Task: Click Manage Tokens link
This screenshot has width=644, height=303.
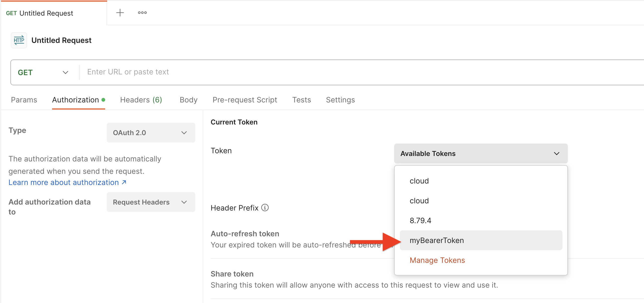Action: pyautogui.click(x=437, y=260)
